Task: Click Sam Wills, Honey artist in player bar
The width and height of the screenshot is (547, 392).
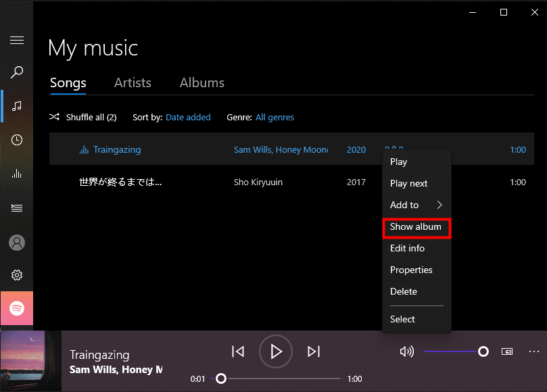Action: 116,370
